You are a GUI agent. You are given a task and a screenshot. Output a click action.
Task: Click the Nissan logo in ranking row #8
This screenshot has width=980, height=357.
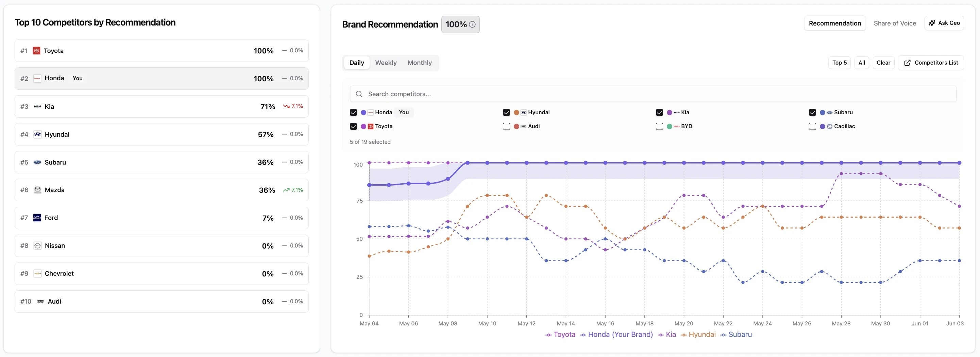tap(37, 245)
